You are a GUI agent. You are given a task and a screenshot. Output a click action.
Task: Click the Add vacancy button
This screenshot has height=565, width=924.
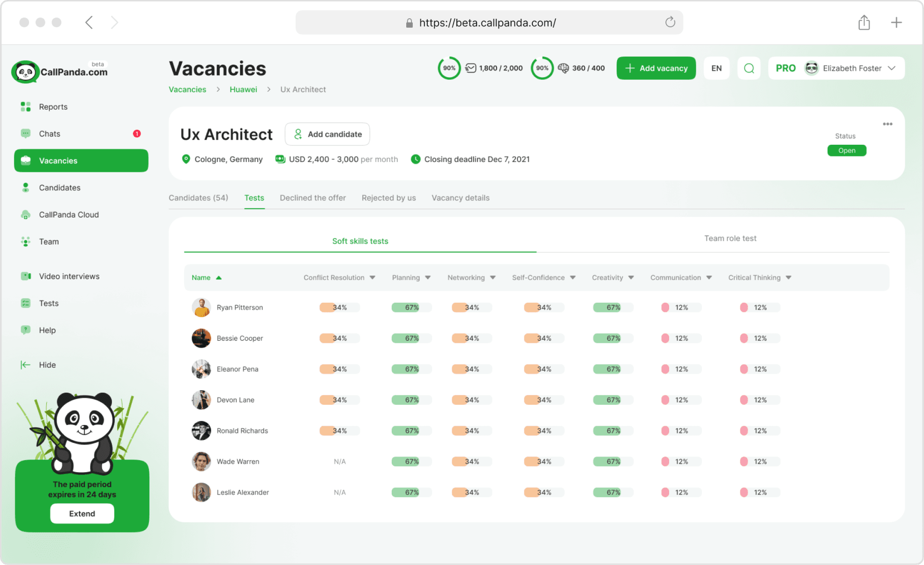[656, 68]
